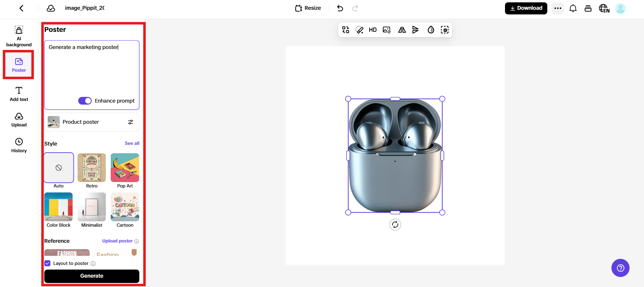Flip the image horizontally
Viewport: 644px width, 287px height.
pyautogui.click(x=402, y=30)
